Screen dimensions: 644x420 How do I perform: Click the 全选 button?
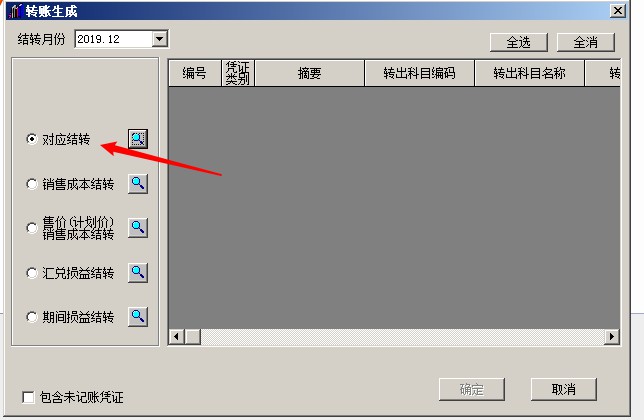(519, 42)
